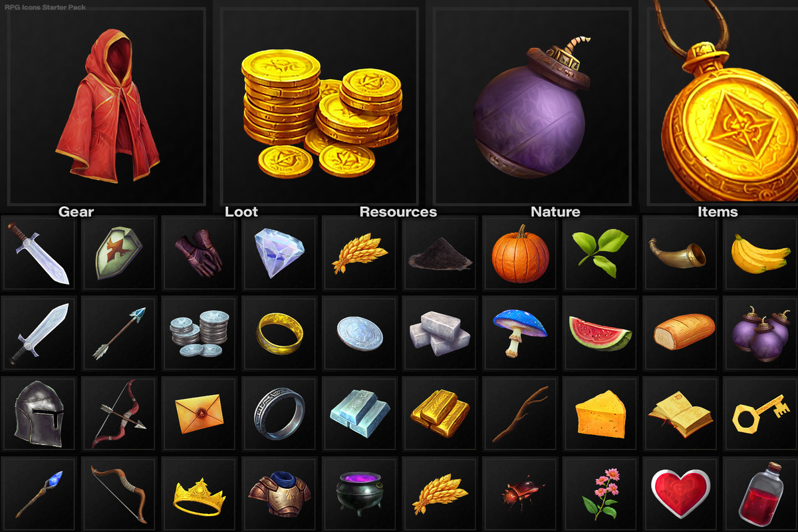Select the large purple bomb preview
798x532 pixels.
coord(529,112)
